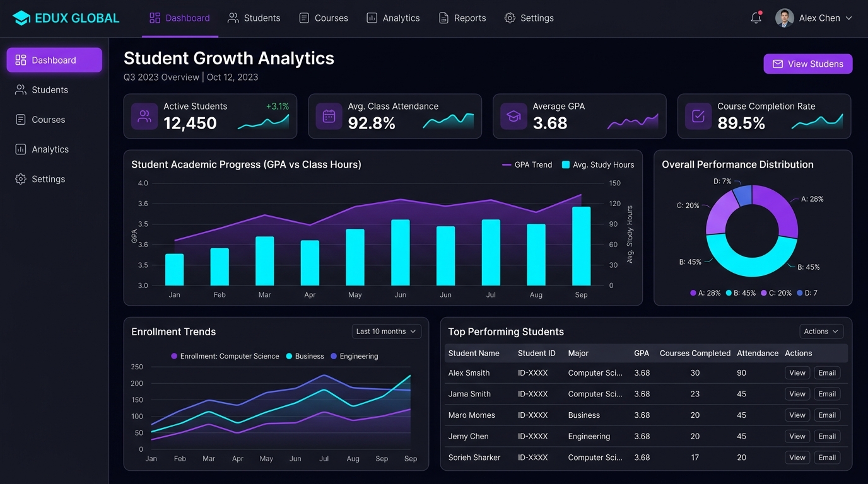This screenshot has height=484, width=868.
Task: Toggle the D: 7 legend item below donut
Action: click(807, 293)
